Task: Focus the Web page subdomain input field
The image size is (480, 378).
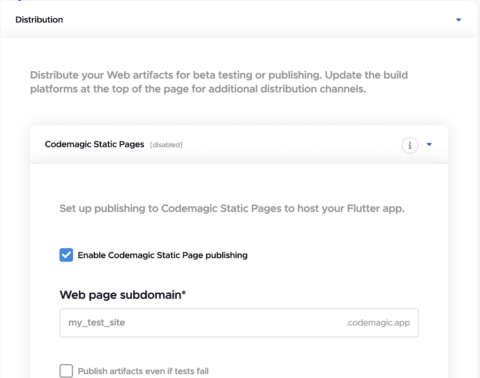Action: tap(239, 323)
